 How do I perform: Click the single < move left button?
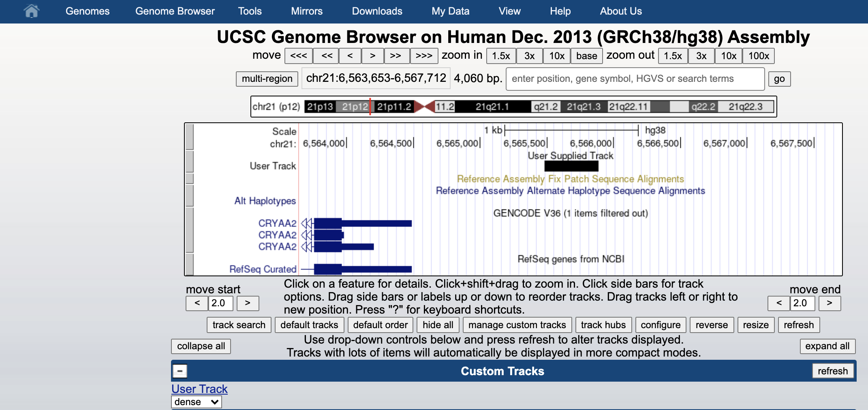(350, 56)
